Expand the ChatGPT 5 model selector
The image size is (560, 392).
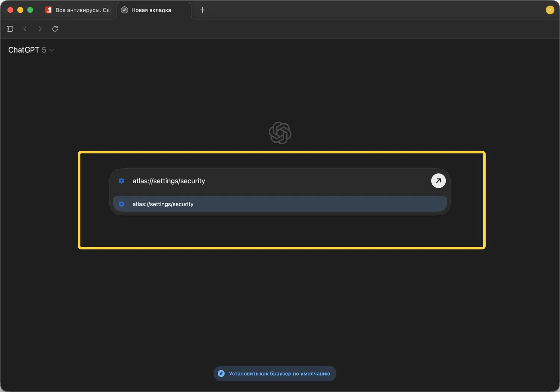tap(31, 50)
